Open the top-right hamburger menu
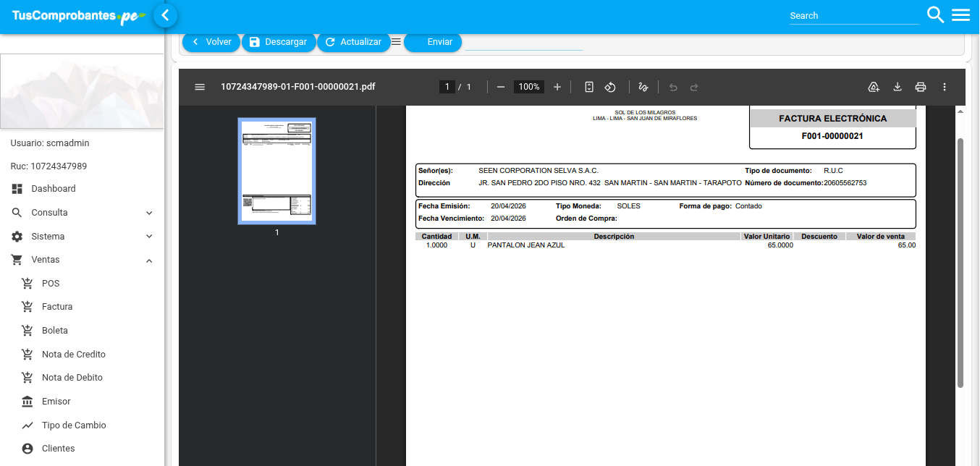The image size is (980, 466). (x=961, y=14)
